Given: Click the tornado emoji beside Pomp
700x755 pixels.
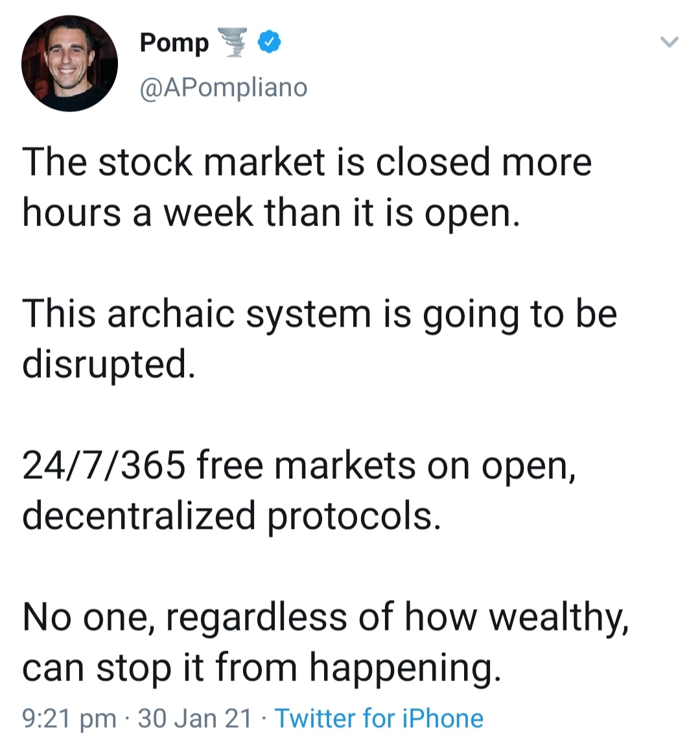Looking at the screenshot, I should 233,43.
